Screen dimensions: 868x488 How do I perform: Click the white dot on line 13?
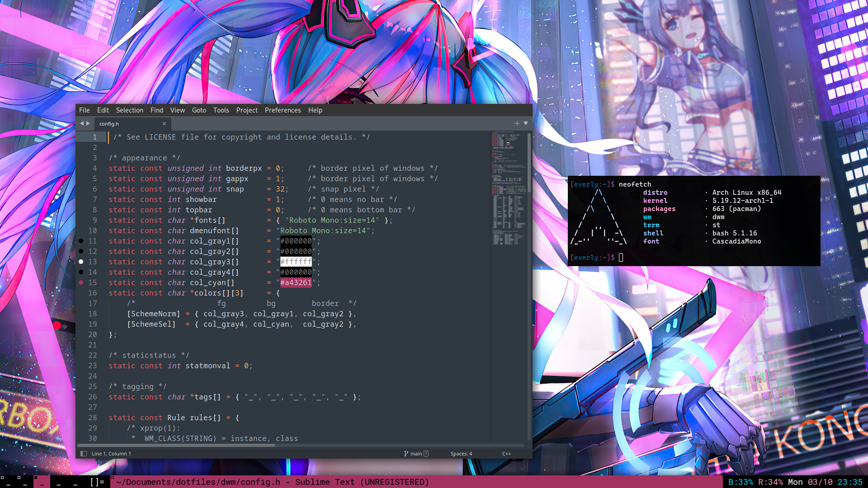click(81, 262)
